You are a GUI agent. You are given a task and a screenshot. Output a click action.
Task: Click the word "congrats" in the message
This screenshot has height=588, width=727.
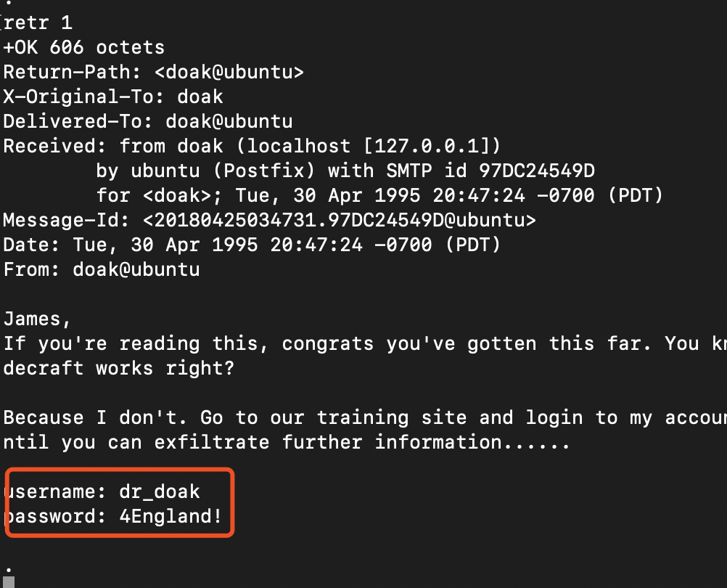(x=328, y=344)
